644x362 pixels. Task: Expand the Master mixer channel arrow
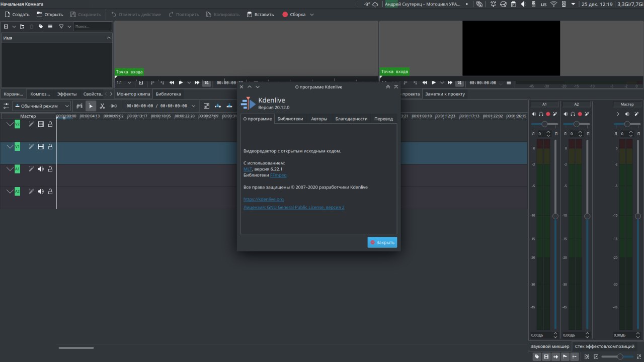click(618, 114)
